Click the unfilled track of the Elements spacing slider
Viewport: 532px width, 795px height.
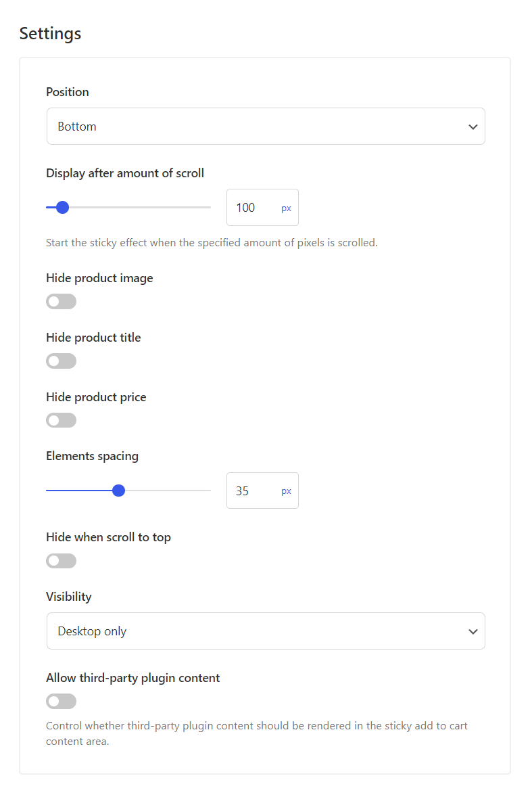(x=167, y=491)
